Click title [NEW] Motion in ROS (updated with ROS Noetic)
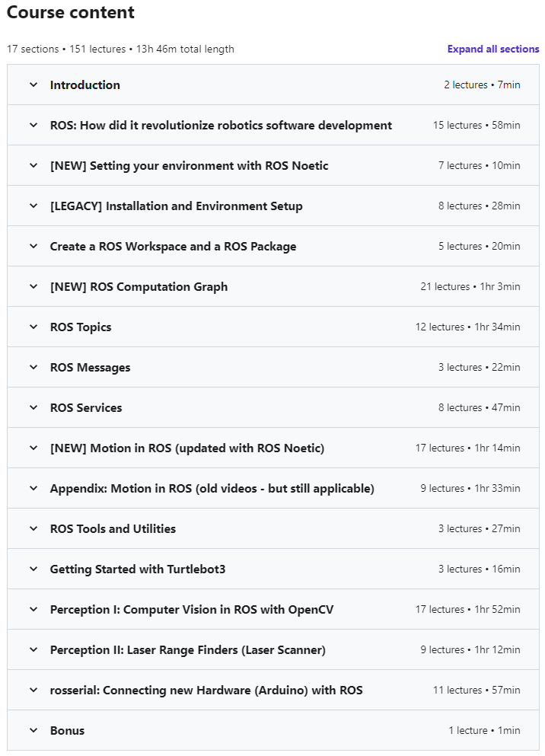 coord(187,448)
